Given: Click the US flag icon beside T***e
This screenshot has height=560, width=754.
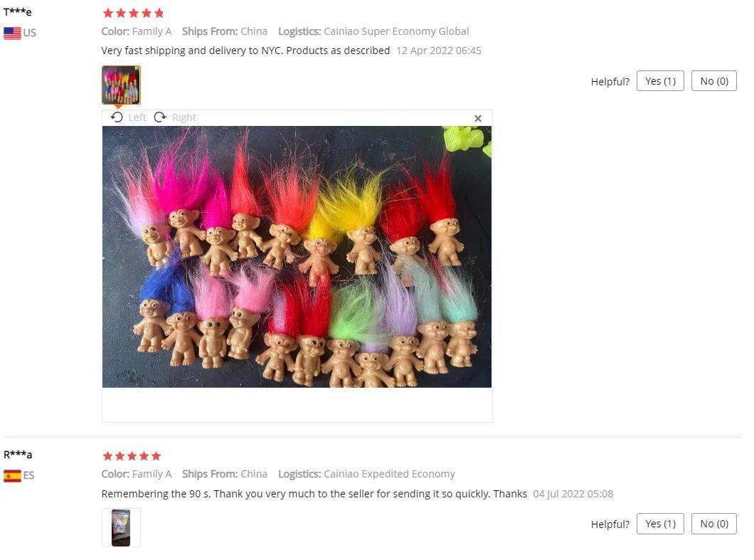Looking at the screenshot, I should (x=12, y=33).
